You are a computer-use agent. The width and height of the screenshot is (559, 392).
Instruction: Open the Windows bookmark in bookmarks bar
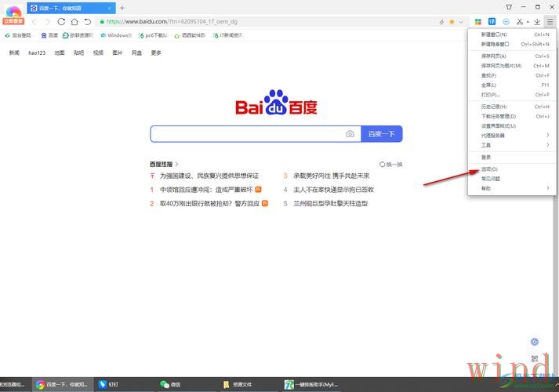coord(116,35)
